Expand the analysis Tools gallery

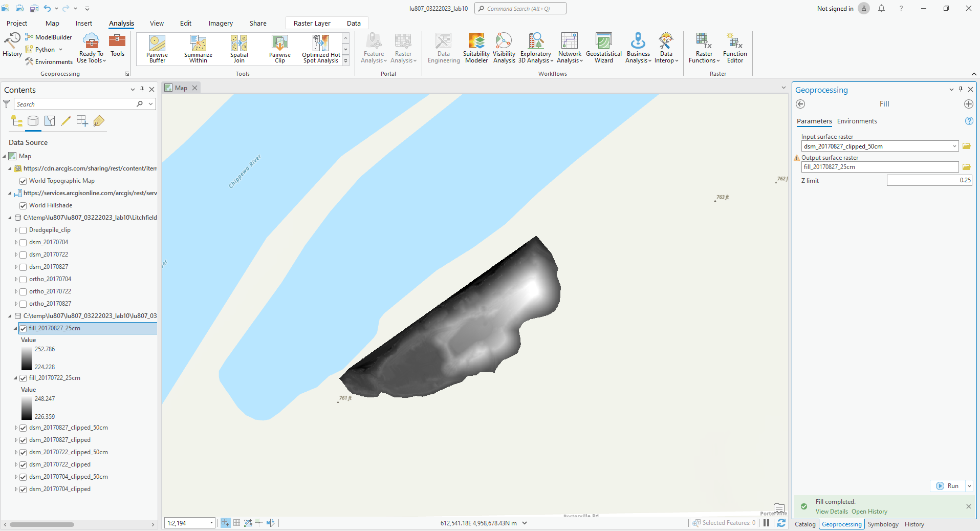[x=346, y=60]
